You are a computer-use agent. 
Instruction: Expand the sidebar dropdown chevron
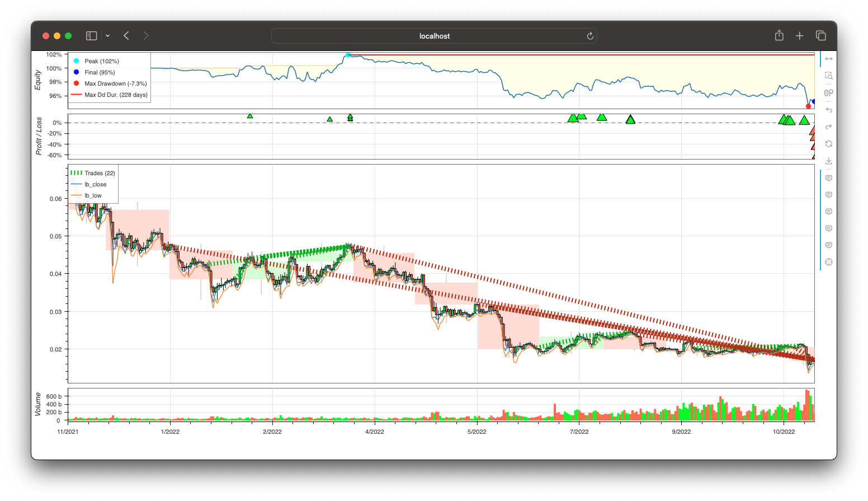pyautogui.click(x=107, y=36)
